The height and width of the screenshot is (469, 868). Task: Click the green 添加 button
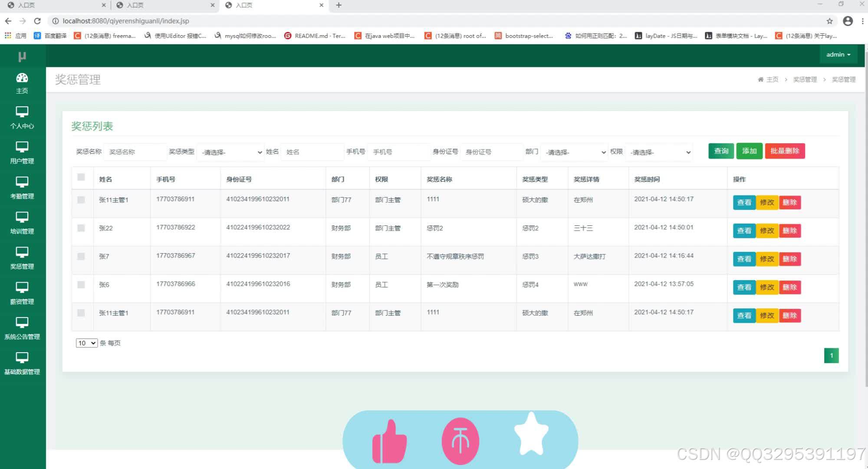749,151
